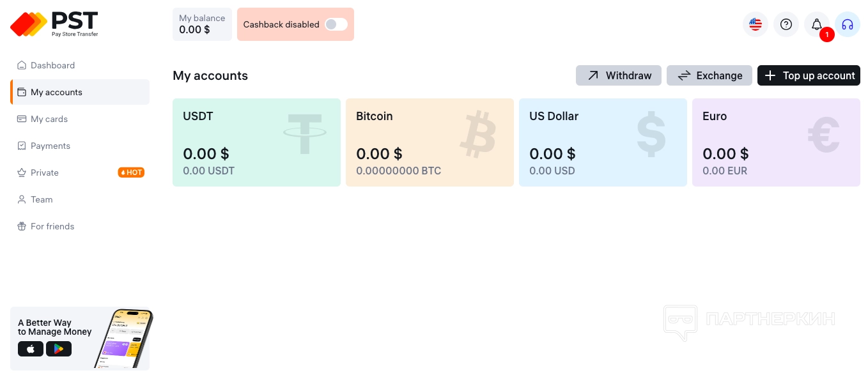Click the Private crown icon
The height and width of the screenshot is (375, 868).
22,172
